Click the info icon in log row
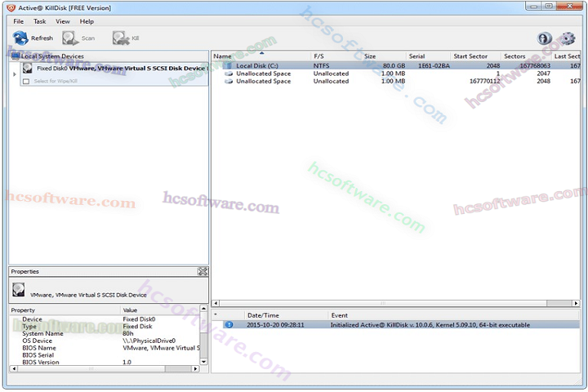This screenshot has width=588, height=392. click(x=229, y=325)
